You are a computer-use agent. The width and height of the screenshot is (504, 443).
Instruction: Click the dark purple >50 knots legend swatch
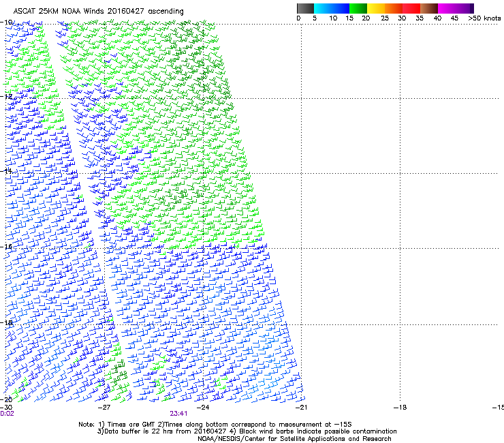point(471,8)
